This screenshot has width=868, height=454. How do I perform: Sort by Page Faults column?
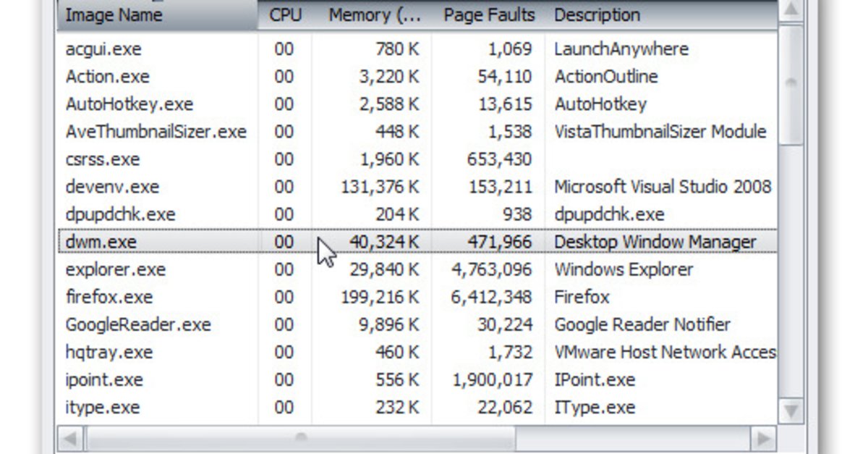tap(489, 15)
